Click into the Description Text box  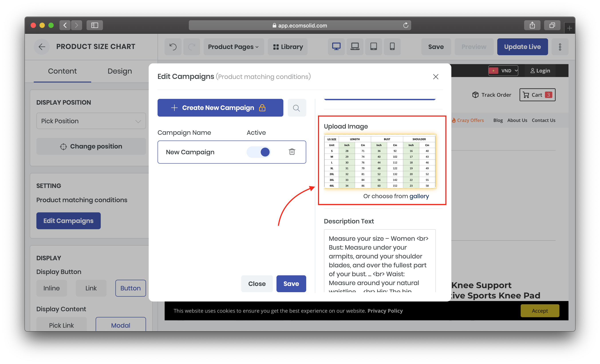click(x=380, y=261)
